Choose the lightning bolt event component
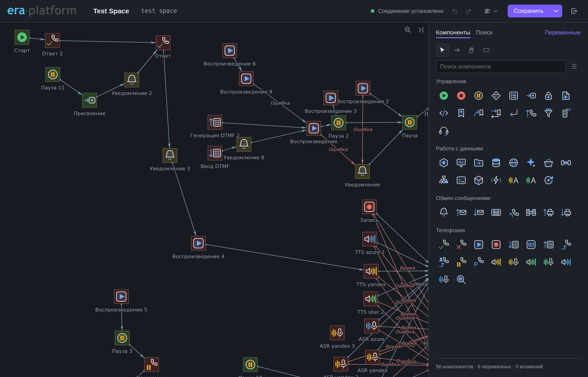Screen dimensions: 588x377 click(496, 180)
